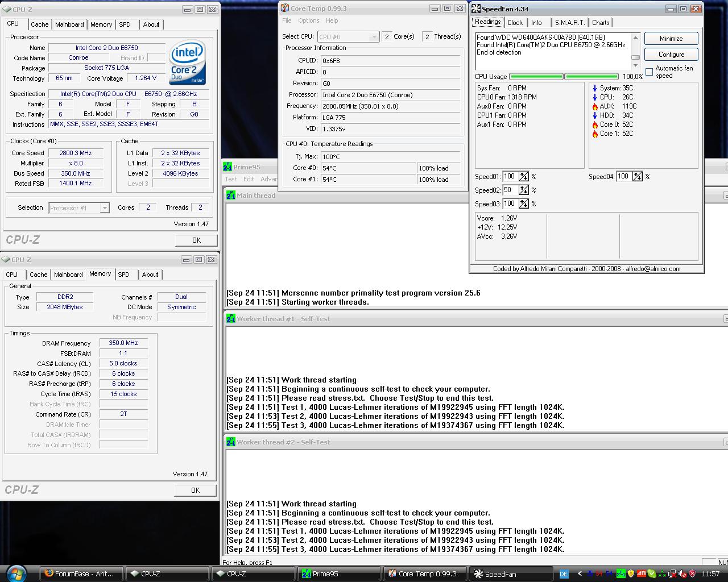This screenshot has height=582, width=728.
Task: Open the Core Temp Options menu
Action: 309,20
